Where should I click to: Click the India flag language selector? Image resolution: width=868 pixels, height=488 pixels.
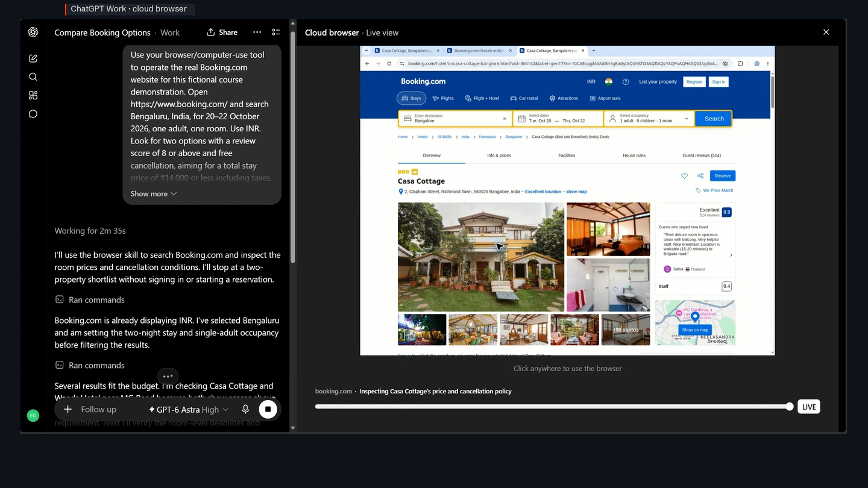tap(609, 81)
